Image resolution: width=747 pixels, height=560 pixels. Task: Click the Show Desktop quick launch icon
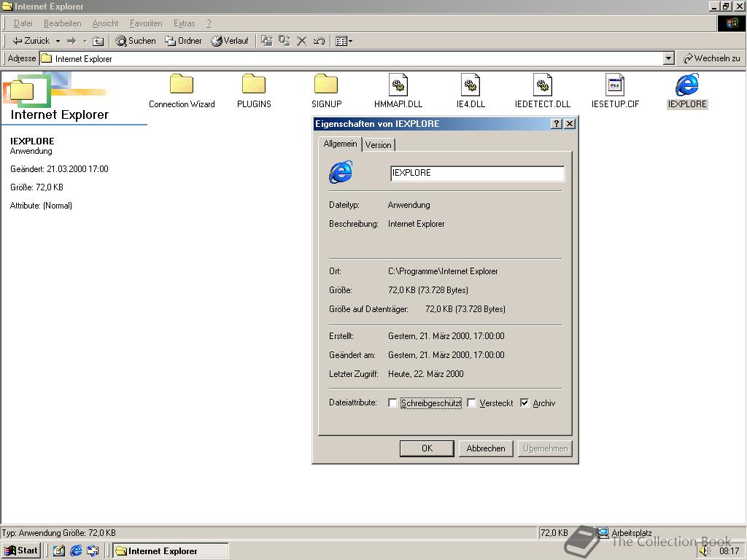[58, 551]
